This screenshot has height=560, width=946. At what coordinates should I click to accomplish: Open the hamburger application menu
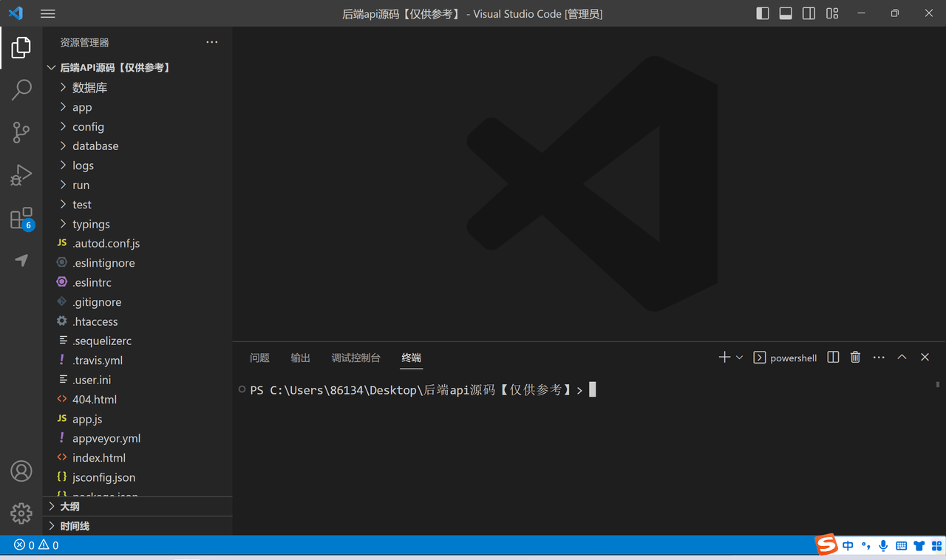(48, 13)
